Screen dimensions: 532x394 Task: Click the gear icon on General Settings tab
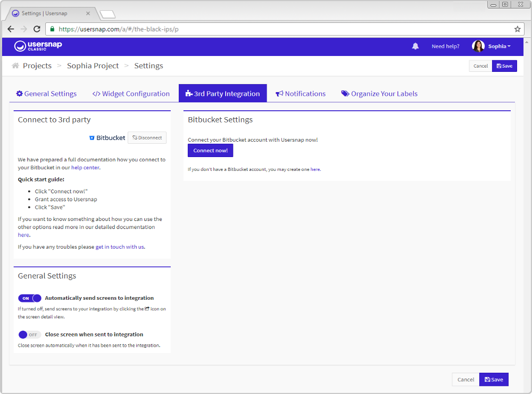[20, 93]
